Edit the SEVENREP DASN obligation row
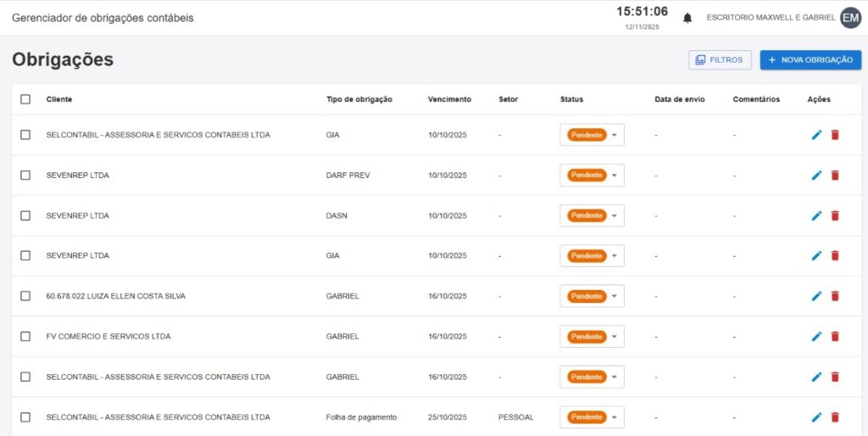This screenshot has width=868, height=436. 816,215
